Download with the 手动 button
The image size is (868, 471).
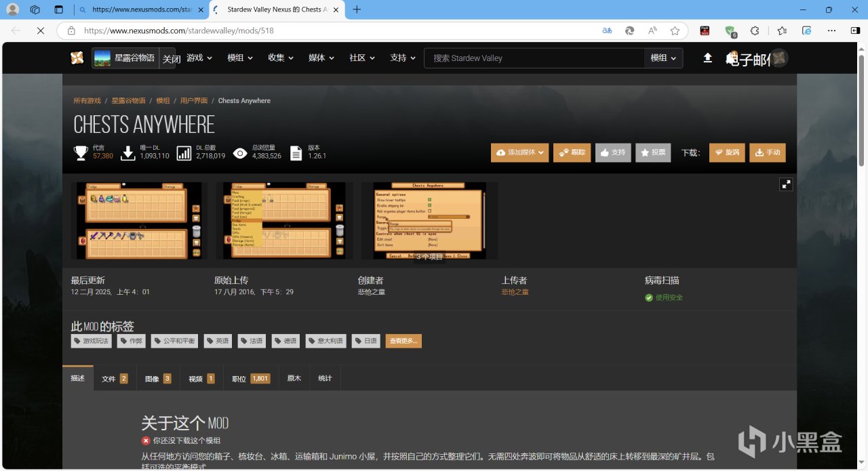pyautogui.click(x=767, y=152)
